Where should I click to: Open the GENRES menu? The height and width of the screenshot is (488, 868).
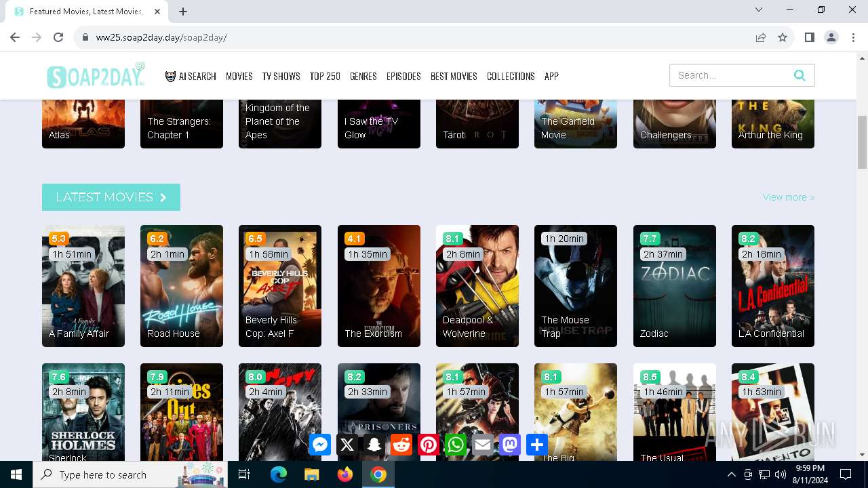tap(363, 76)
